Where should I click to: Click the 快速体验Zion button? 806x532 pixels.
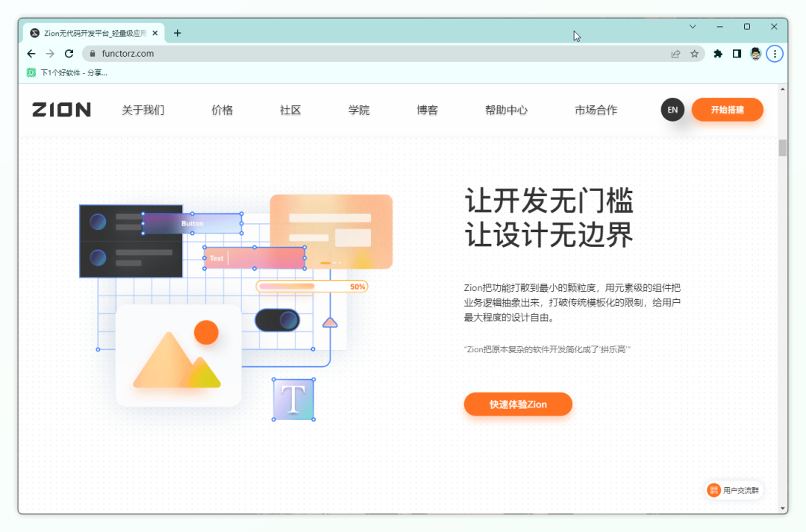(x=518, y=404)
